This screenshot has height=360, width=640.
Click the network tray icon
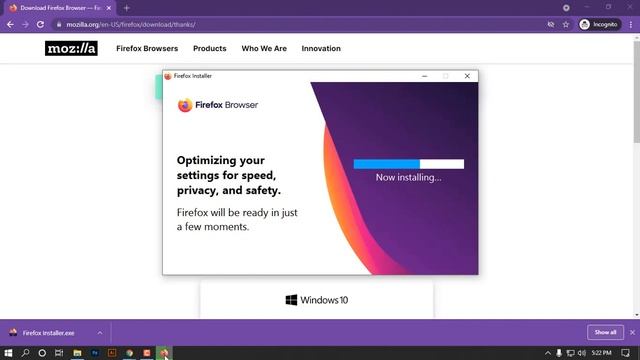[x=570, y=353]
